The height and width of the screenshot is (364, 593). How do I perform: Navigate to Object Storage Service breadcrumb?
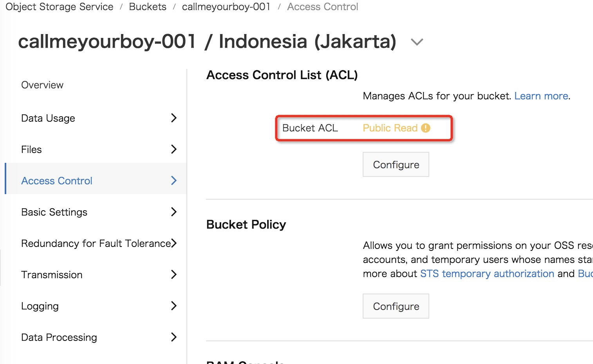(60, 7)
